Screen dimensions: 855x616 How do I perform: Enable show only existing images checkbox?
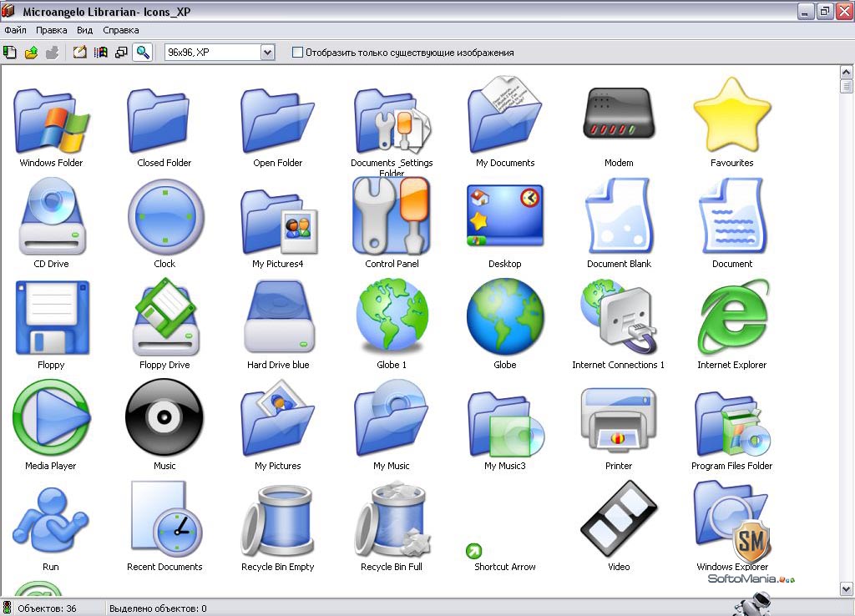[297, 53]
